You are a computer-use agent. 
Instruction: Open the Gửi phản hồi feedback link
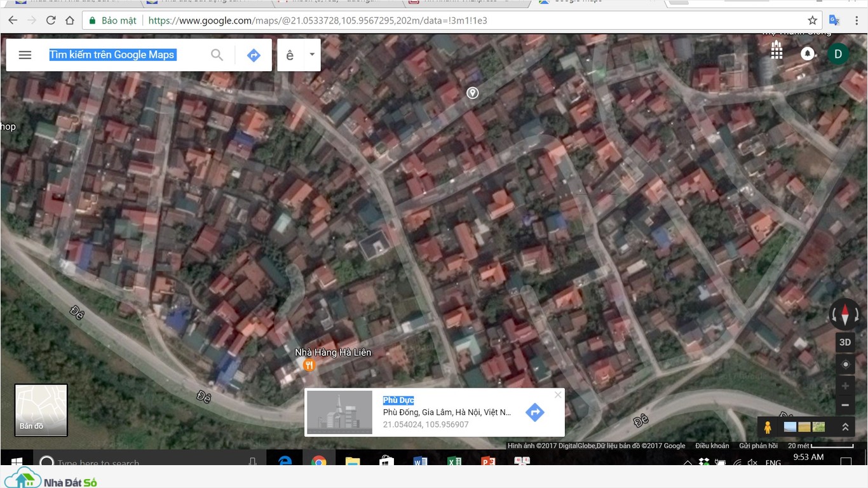pyautogui.click(x=758, y=445)
